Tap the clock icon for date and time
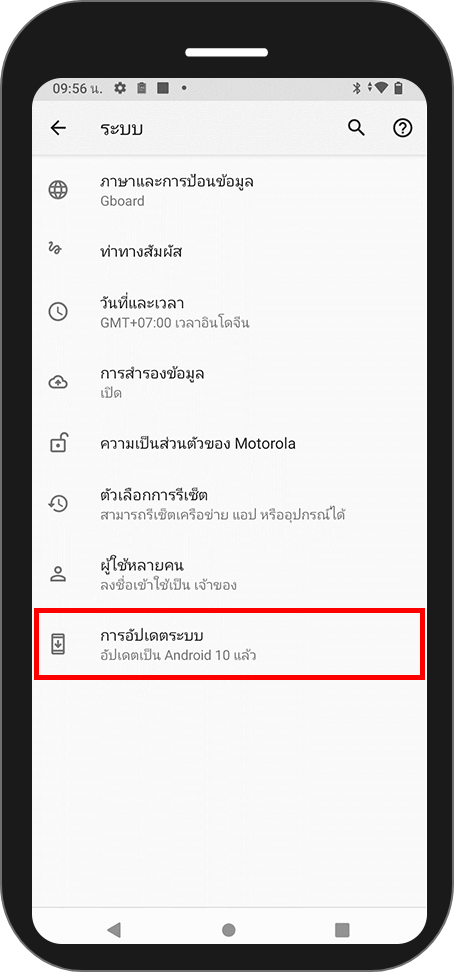 (x=58, y=311)
